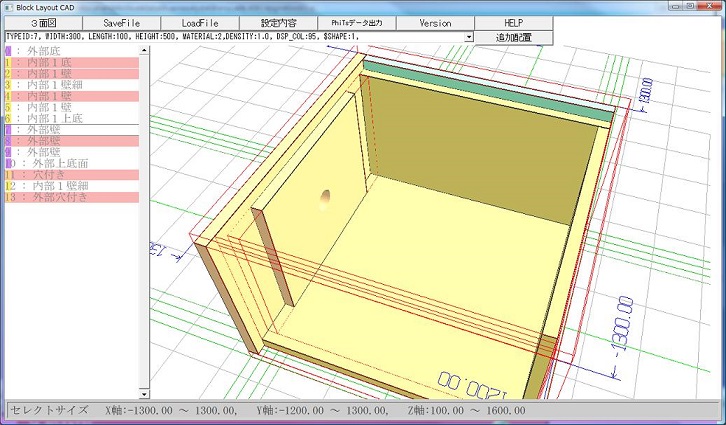Image resolution: width=726 pixels, height=425 pixels.
Task: Select list row 5 : 内部1壁
Action: tap(72, 107)
